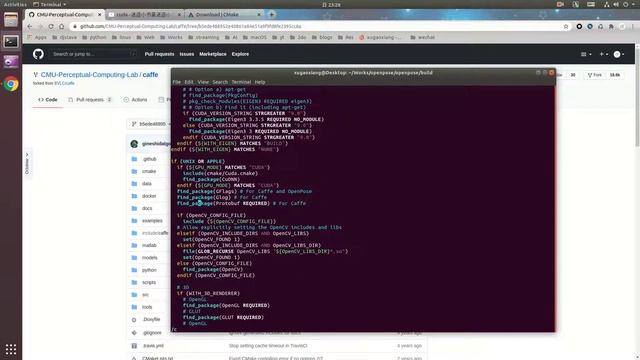Image resolution: width=640 pixels, height=360 pixels.
Task: Show applications grid in the dock
Action: [x=11, y=349]
